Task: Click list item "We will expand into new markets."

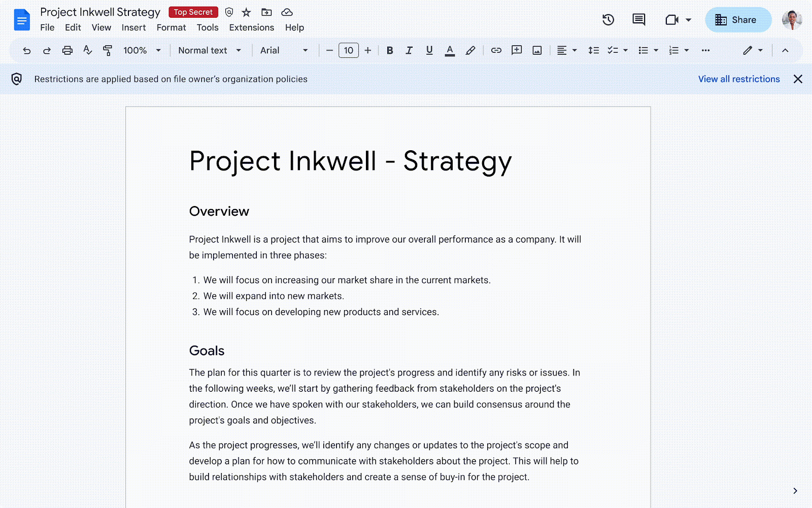Action: (x=274, y=296)
